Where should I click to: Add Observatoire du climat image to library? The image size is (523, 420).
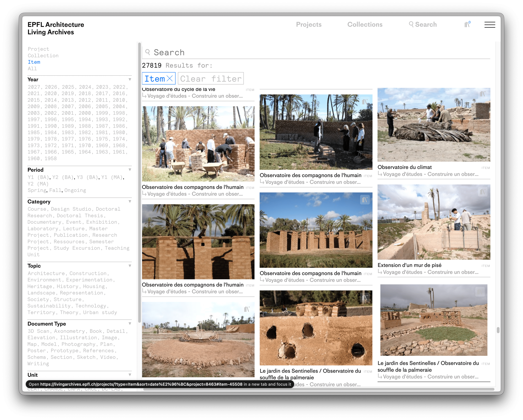[x=482, y=94]
